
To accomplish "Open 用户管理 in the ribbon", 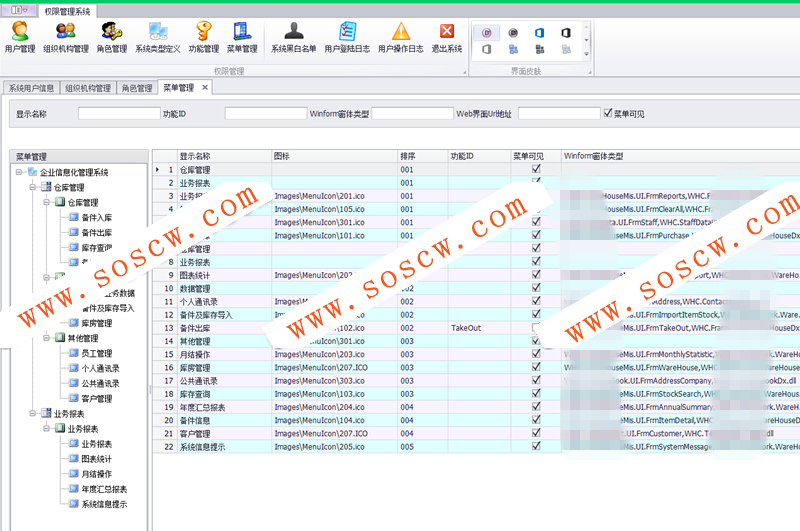I will [x=20, y=37].
